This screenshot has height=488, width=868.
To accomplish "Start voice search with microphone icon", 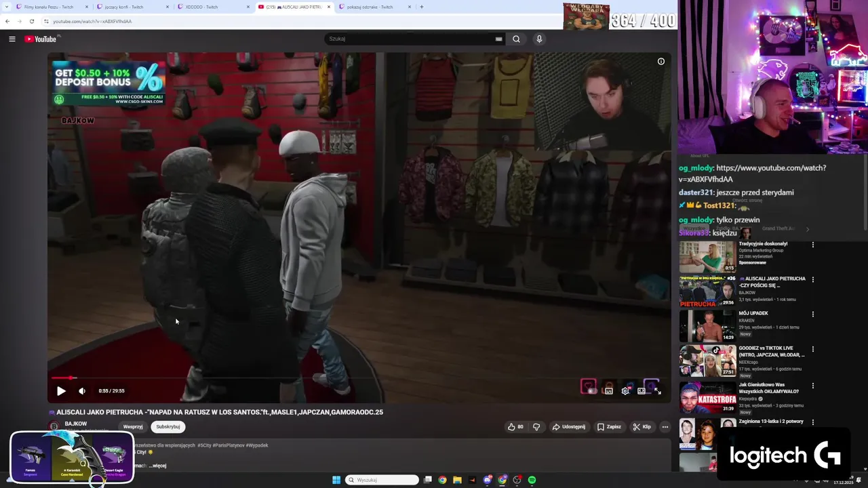I will [539, 39].
